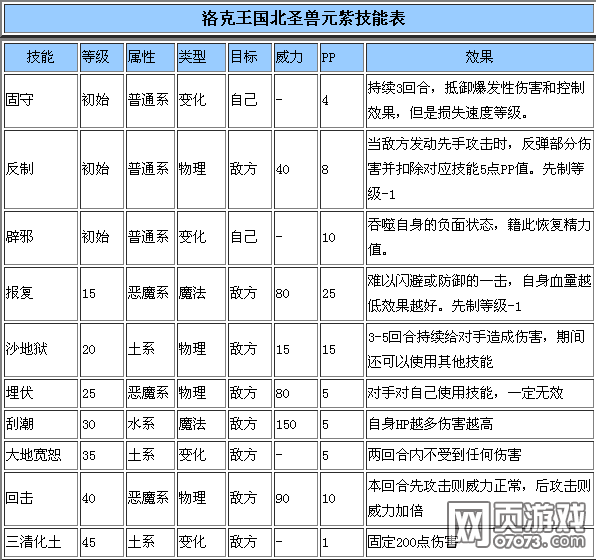The width and height of the screenshot is (596, 560).
Task: Click 物理 type in 埋伏 row
Action: [192, 393]
